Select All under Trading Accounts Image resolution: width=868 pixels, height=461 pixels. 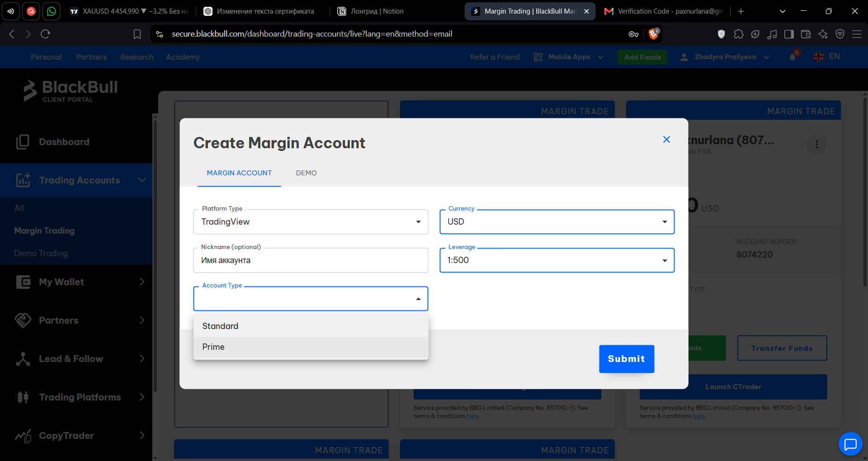click(x=19, y=208)
